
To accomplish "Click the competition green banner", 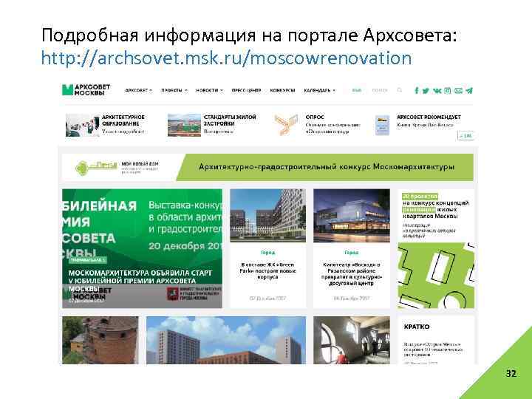I will coord(325,167).
